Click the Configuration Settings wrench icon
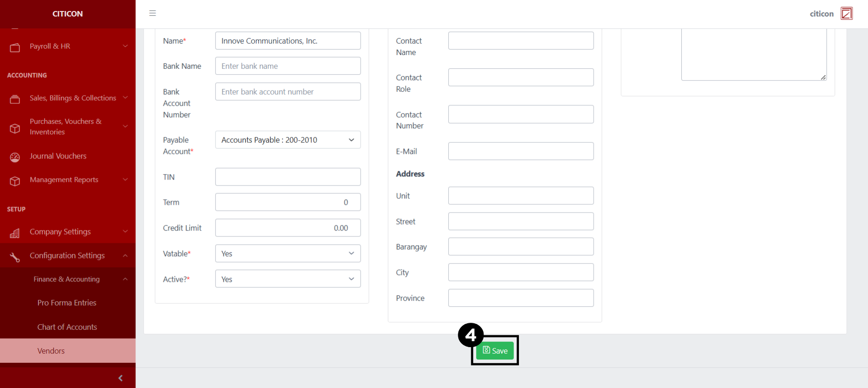This screenshot has height=388, width=868. [x=15, y=257]
